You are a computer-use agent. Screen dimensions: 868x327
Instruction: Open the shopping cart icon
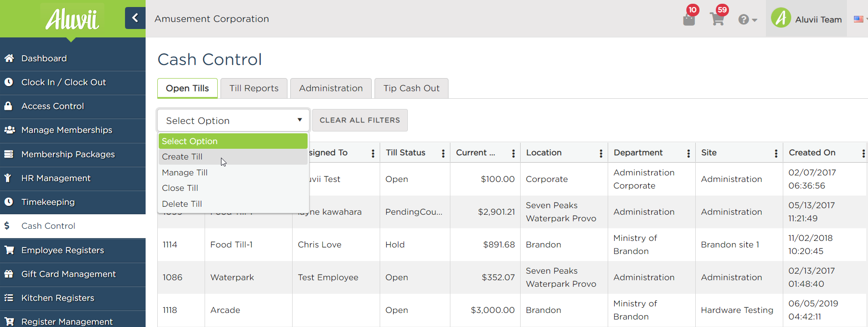[717, 19]
